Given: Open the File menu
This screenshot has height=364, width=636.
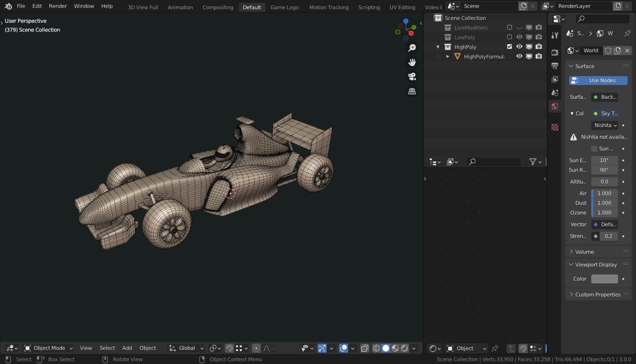Looking at the screenshot, I should [21, 6].
